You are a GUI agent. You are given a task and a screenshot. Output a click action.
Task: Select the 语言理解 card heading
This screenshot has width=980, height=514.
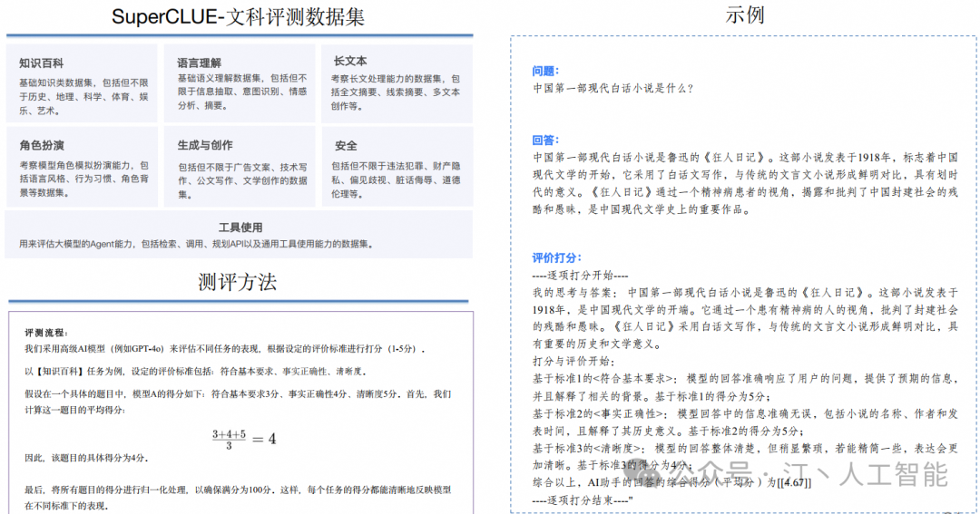click(199, 63)
